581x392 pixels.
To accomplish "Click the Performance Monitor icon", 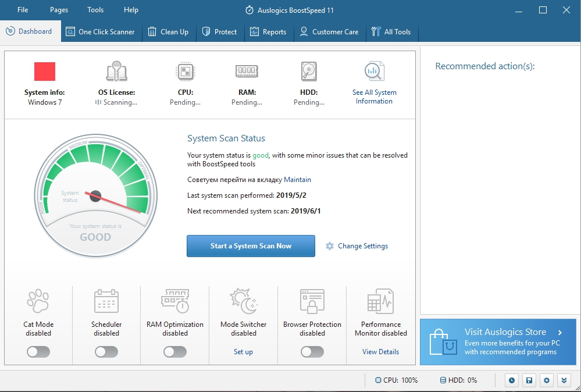I will click(x=380, y=301).
